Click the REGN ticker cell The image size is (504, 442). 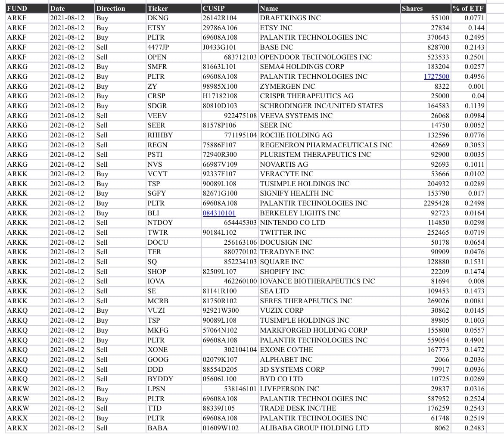[x=174, y=145]
